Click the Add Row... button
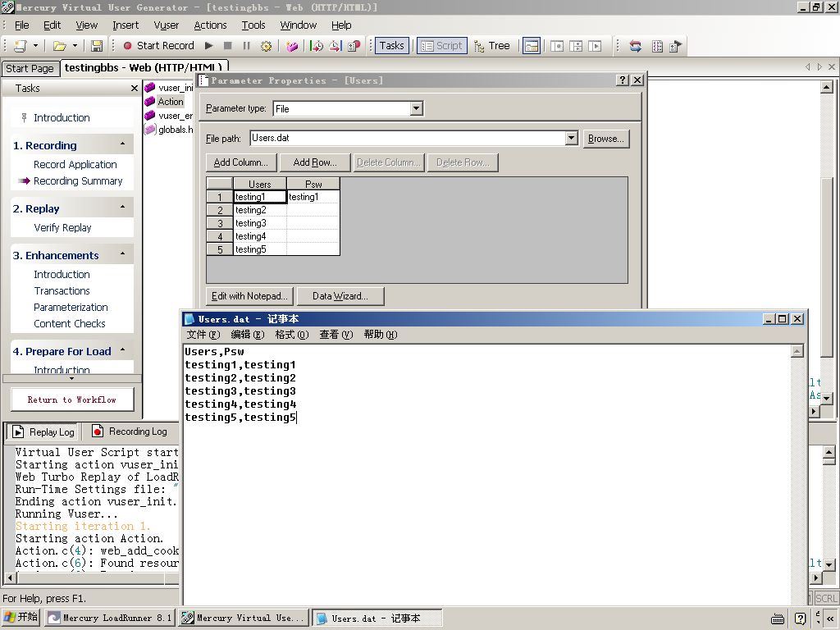840x630 pixels. [315, 162]
